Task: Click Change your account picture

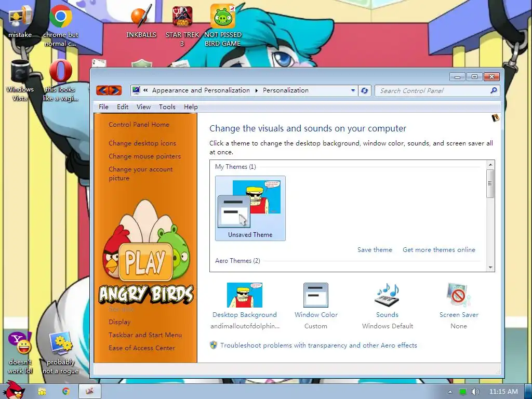Action: pyautogui.click(x=140, y=174)
